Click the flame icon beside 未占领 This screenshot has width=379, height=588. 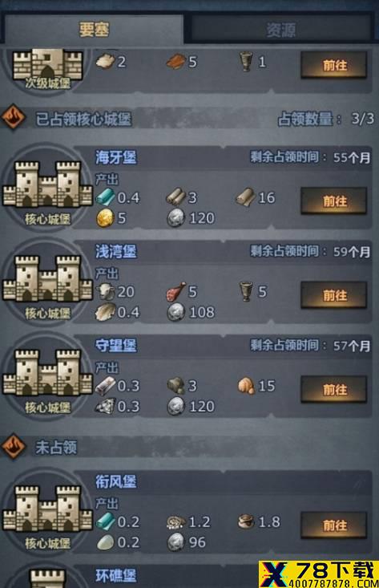tap(13, 446)
